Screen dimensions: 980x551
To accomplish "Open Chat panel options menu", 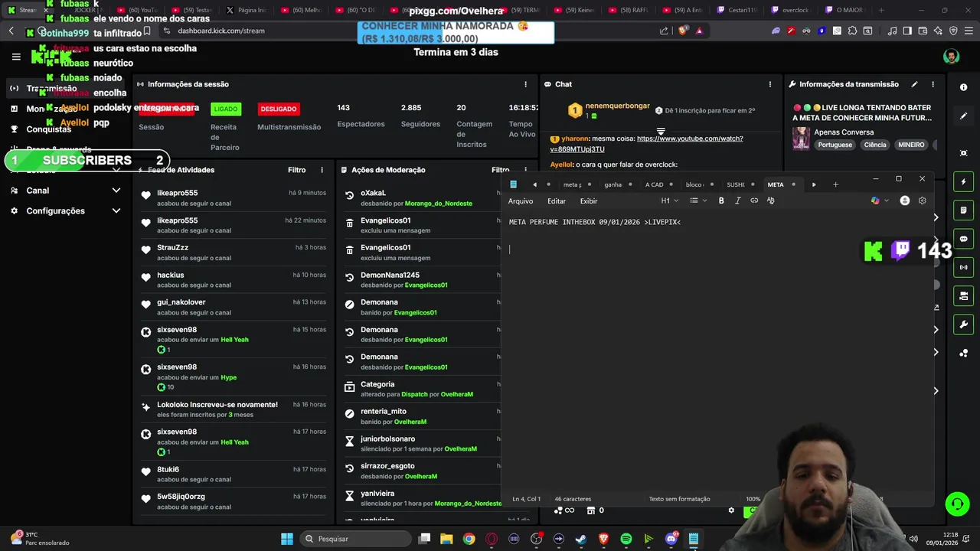I will coord(770,84).
